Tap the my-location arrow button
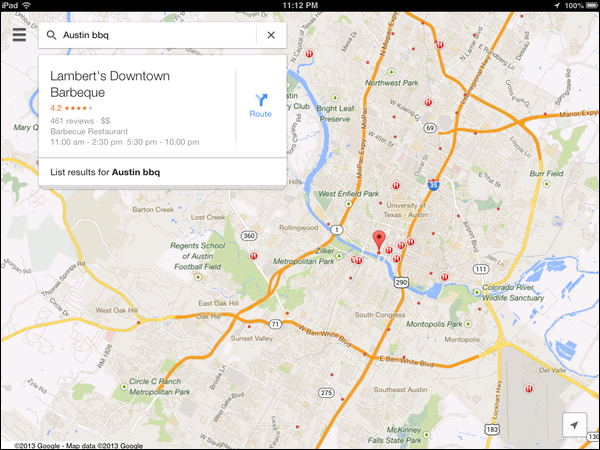This screenshot has height=450, width=600. pyautogui.click(x=574, y=425)
